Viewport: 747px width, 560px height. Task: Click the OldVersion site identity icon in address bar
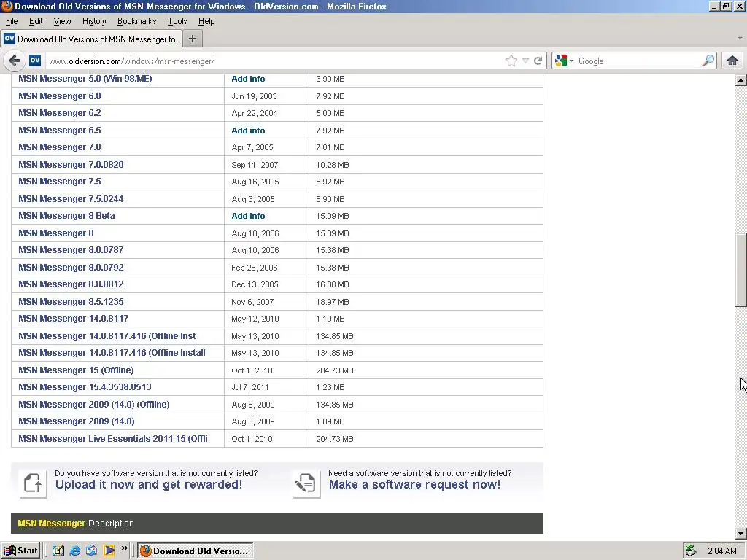tap(35, 61)
